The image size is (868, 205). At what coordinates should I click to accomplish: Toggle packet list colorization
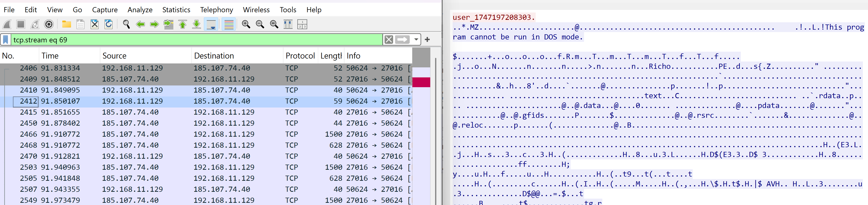coord(229,24)
